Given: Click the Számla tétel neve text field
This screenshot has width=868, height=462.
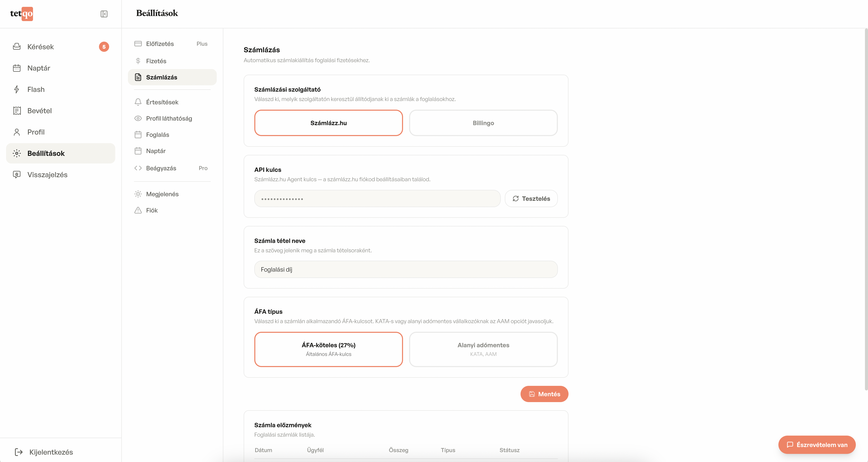Looking at the screenshot, I should click(406, 270).
